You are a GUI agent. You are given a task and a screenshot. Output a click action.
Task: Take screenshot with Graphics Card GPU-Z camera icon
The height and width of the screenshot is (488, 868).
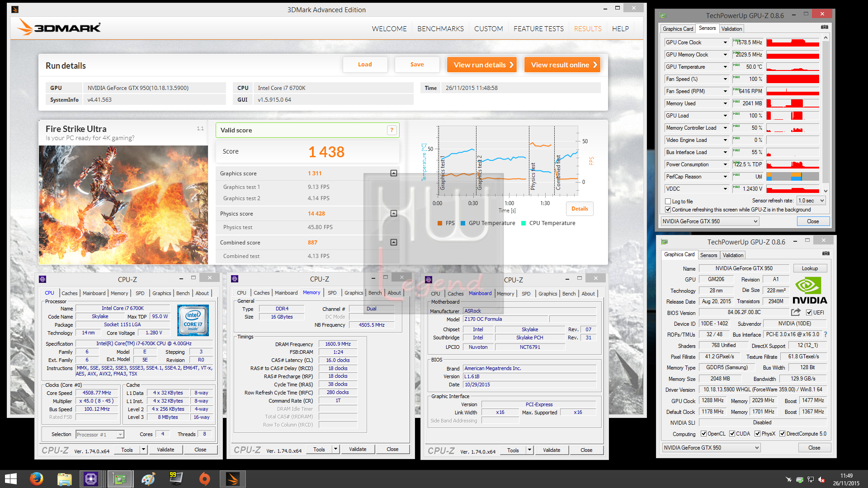click(826, 253)
